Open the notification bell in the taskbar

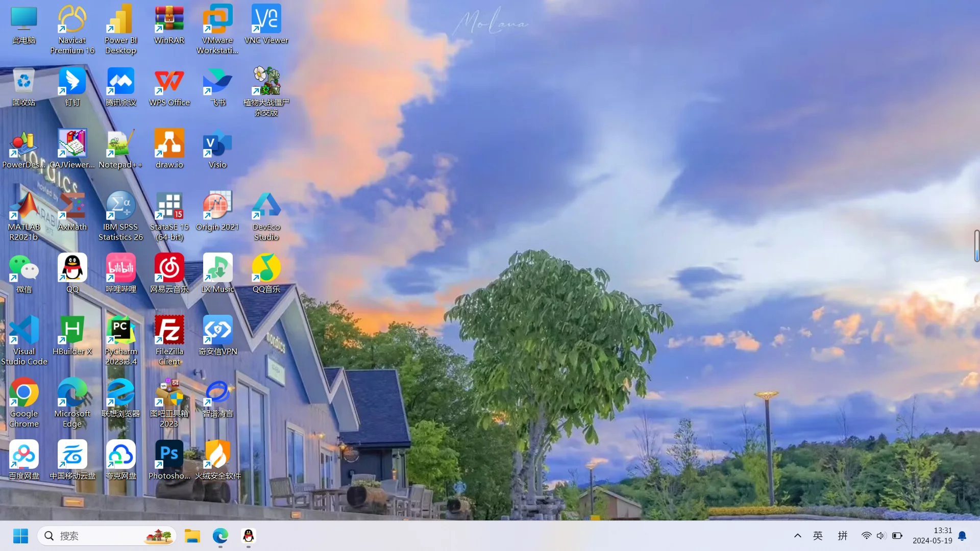click(x=962, y=536)
